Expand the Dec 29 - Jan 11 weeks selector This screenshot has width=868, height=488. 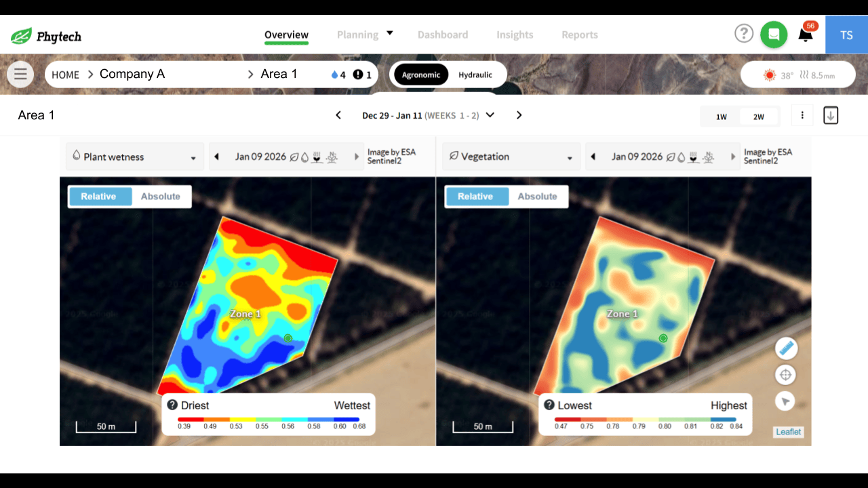click(490, 115)
